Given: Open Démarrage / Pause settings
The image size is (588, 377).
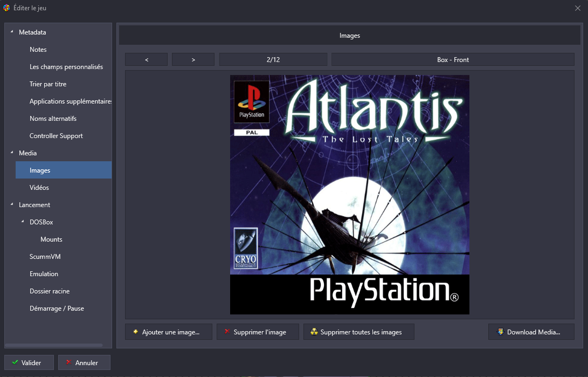Looking at the screenshot, I should 57,309.
